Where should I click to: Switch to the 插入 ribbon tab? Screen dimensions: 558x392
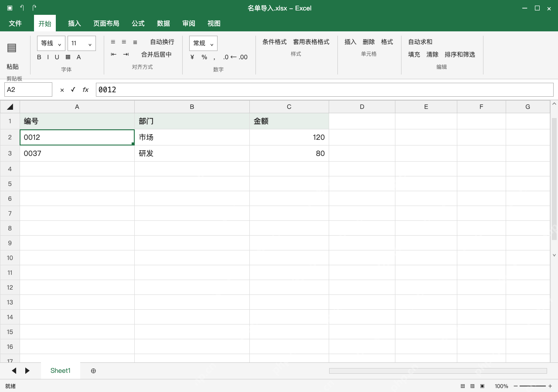click(75, 24)
